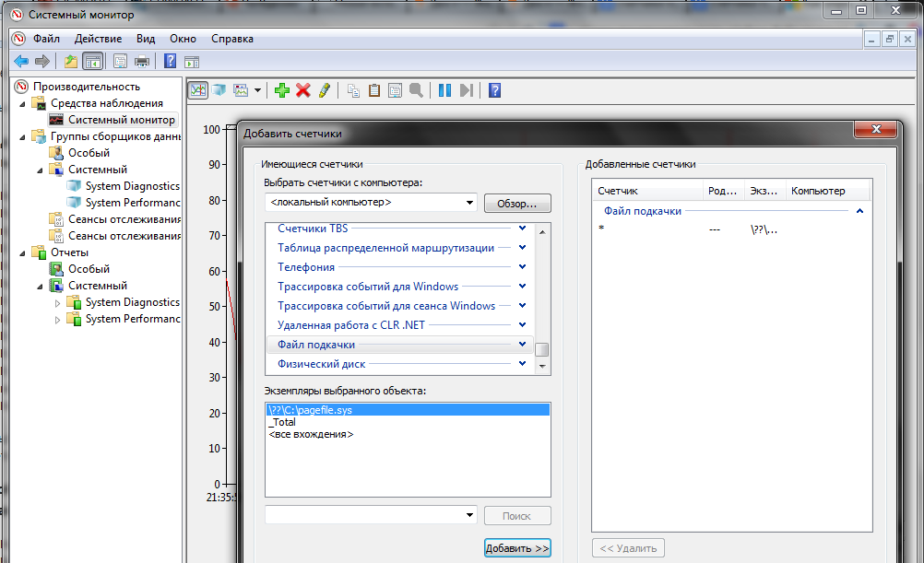Open the graph type dropdown arrow
The width and height of the screenshot is (924, 563).
point(257,90)
